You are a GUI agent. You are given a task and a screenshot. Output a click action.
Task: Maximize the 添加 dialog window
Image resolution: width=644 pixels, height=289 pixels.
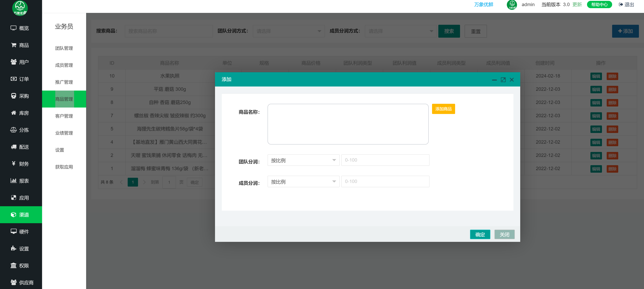pos(503,80)
